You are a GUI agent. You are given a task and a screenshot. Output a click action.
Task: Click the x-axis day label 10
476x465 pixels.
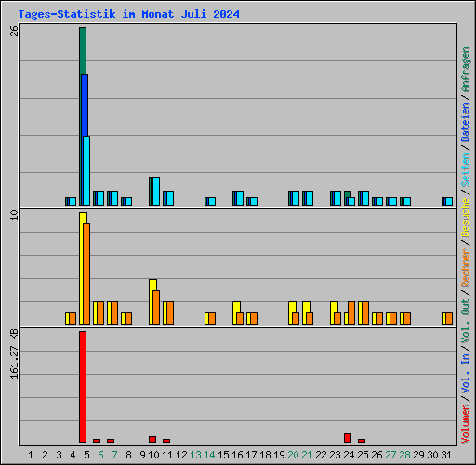[x=153, y=455]
